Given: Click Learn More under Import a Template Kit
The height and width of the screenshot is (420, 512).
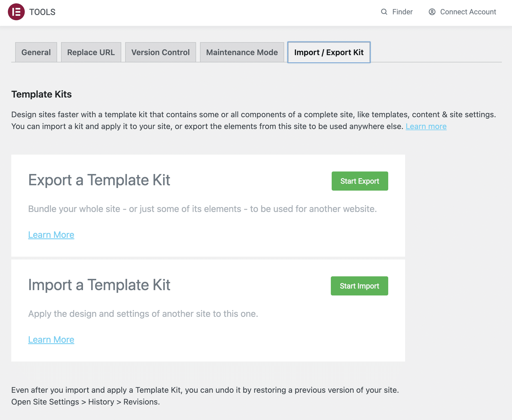Looking at the screenshot, I should (x=51, y=339).
